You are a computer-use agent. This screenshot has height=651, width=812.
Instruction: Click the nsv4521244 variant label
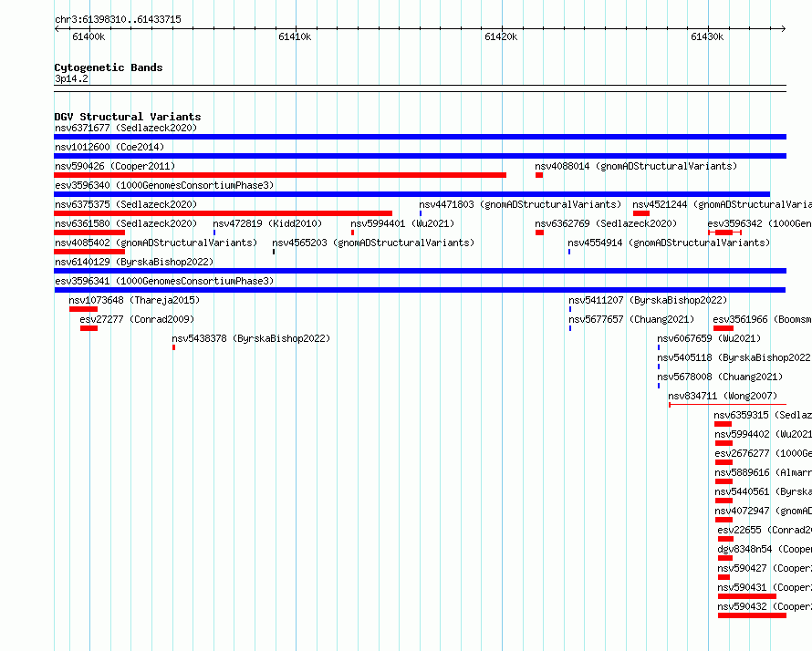click(722, 204)
